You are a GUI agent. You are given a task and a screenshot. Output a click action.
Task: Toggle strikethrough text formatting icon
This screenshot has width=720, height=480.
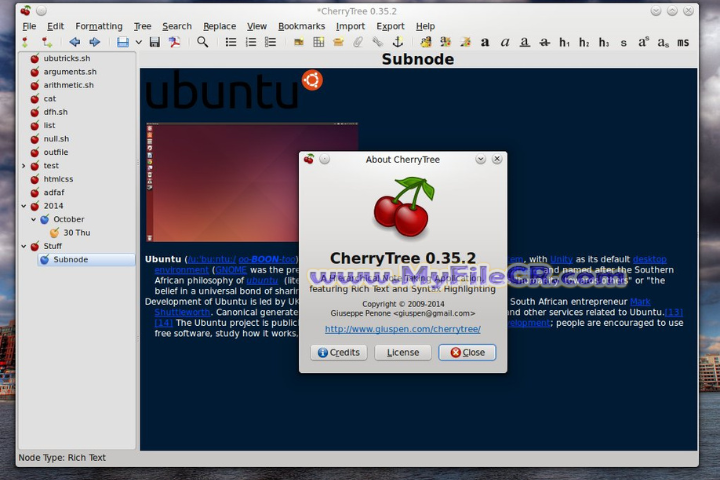[x=545, y=42]
